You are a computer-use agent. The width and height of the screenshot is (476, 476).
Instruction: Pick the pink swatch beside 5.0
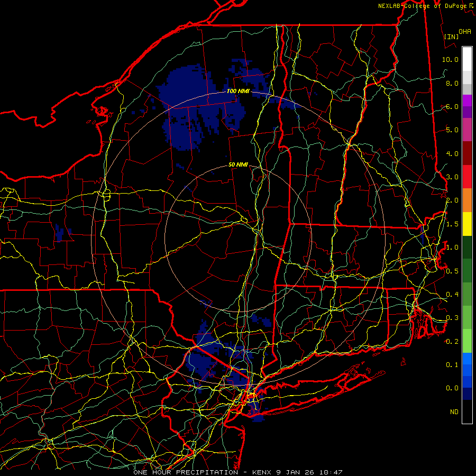(x=467, y=130)
